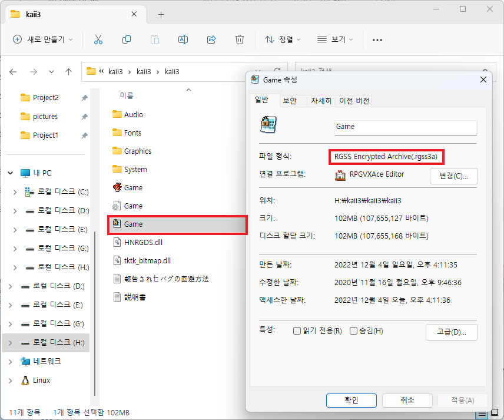
Task: Expand the Linux tree node
Action: pos(10,381)
